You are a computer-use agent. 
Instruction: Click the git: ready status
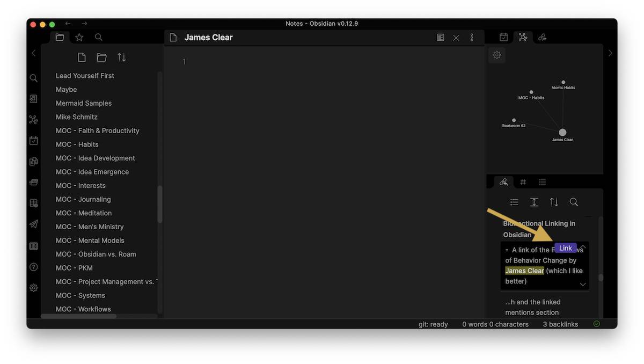(433, 324)
